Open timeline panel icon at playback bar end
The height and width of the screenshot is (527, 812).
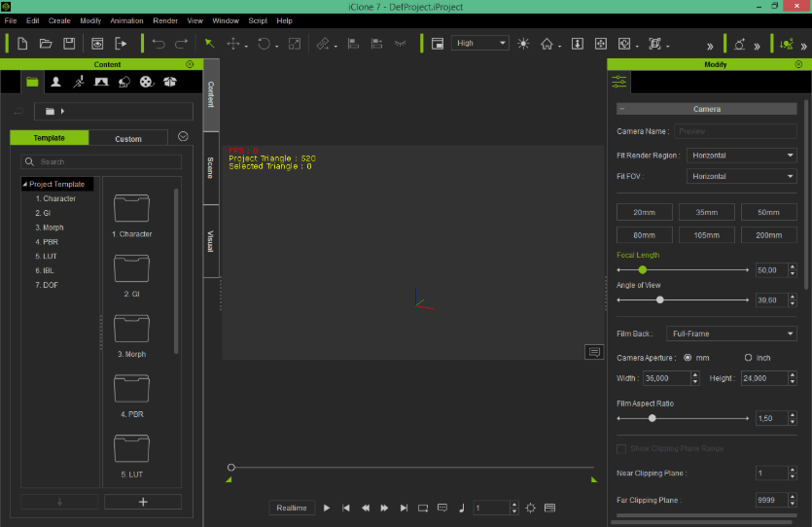coord(549,508)
